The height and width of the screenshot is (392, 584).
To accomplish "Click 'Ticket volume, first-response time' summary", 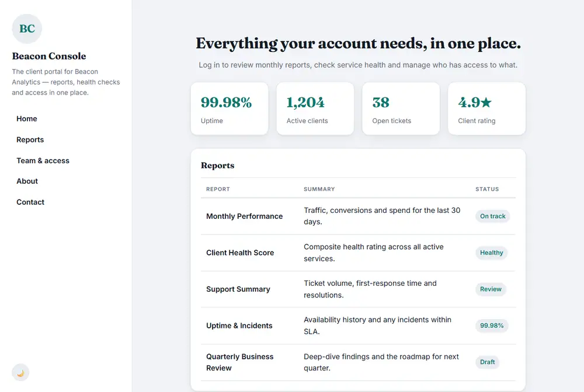I will pos(370,289).
